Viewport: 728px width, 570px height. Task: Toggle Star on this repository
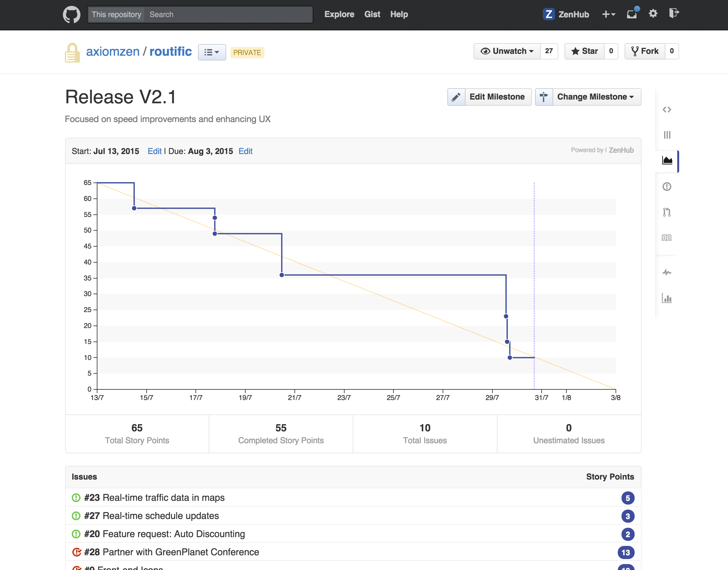click(x=585, y=51)
